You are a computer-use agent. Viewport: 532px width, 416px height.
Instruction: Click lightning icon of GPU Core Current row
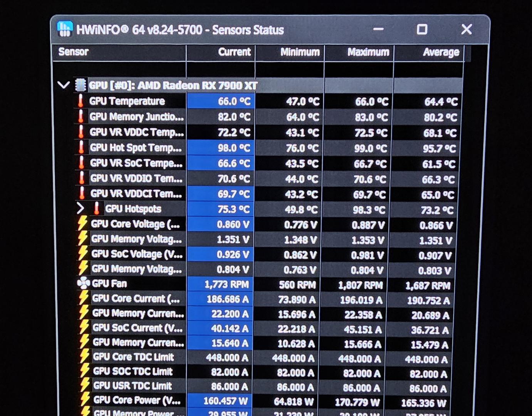[84, 298]
